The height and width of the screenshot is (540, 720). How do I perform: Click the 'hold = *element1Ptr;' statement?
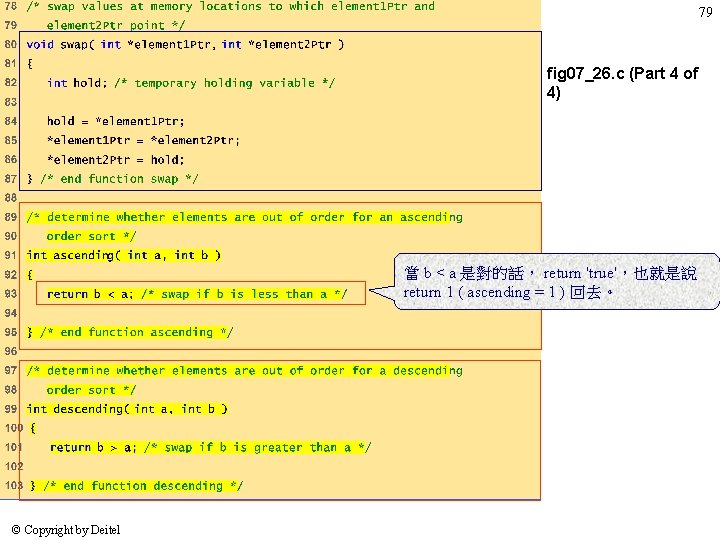click(116, 121)
